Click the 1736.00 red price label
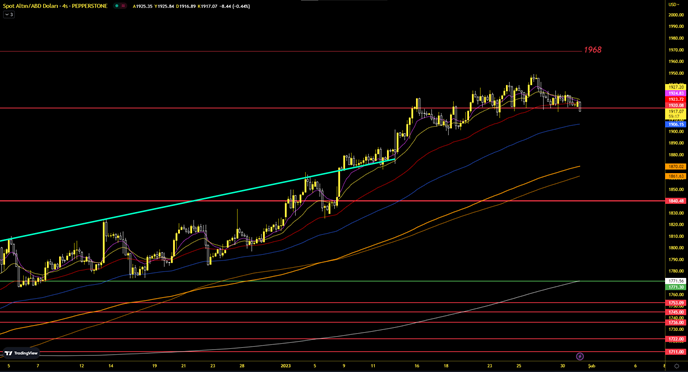Screen dimensions: 688x372 pyautogui.click(x=676, y=322)
